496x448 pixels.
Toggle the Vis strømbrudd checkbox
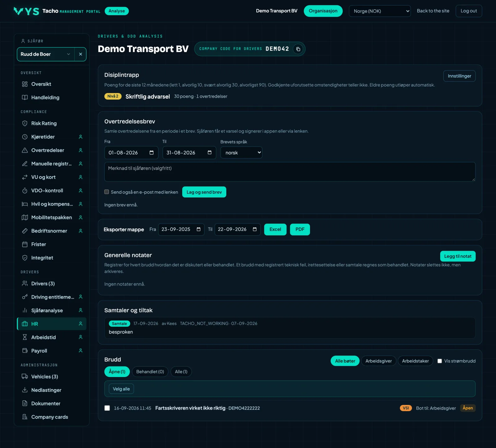click(x=440, y=361)
